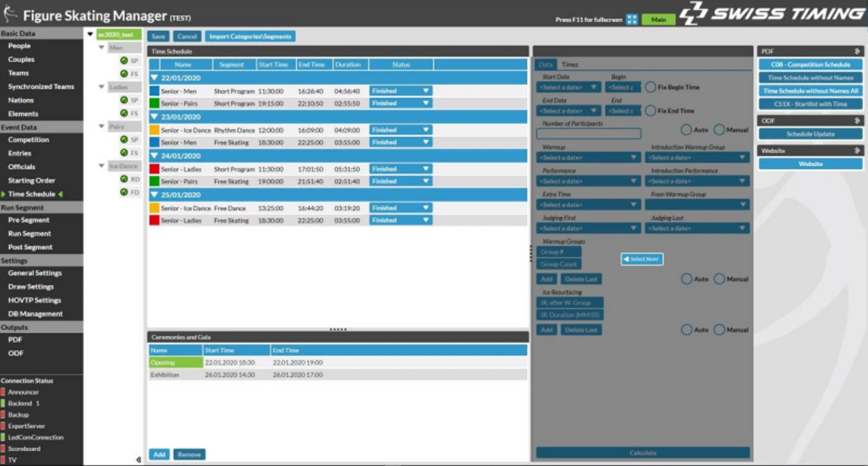
Task: Click the skater logo icon in title bar
Action: [10, 13]
